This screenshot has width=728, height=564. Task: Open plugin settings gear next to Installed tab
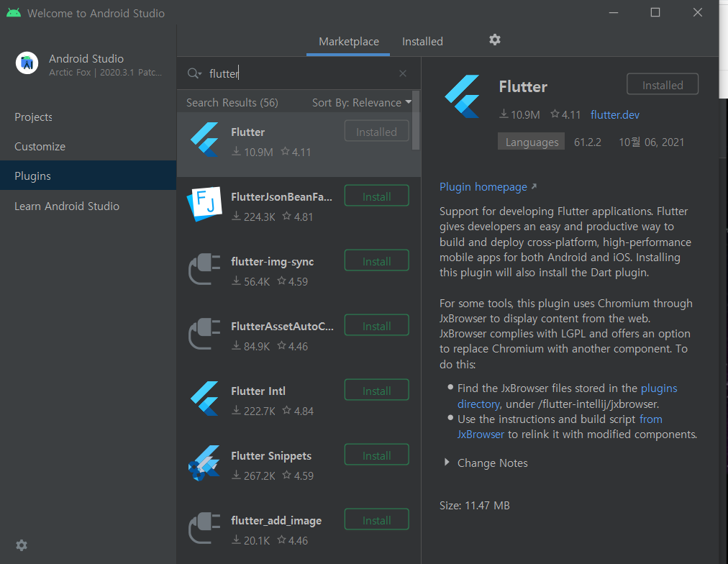click(x=494, y=40)
